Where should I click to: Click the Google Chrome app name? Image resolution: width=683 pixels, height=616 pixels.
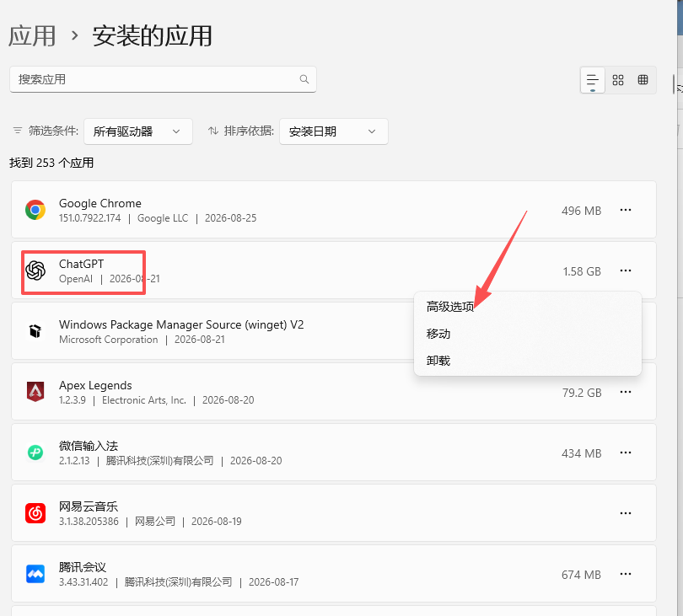pos(100,203)
